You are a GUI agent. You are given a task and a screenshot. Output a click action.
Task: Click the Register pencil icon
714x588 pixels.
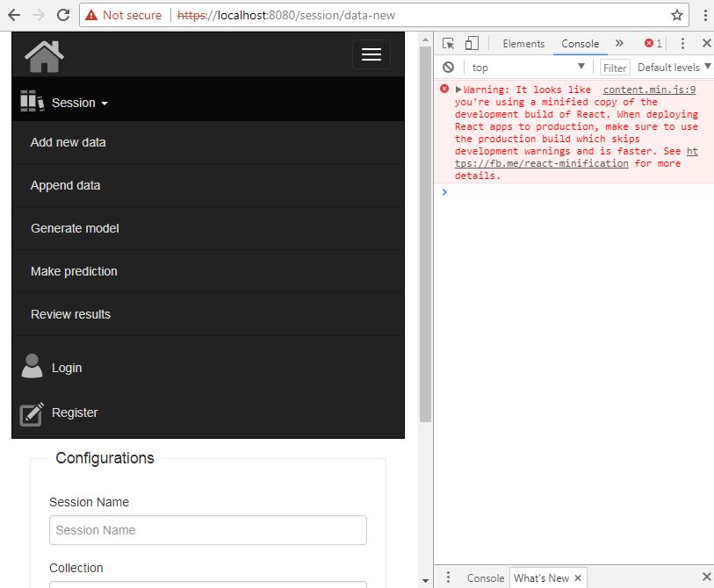point(32,412)
